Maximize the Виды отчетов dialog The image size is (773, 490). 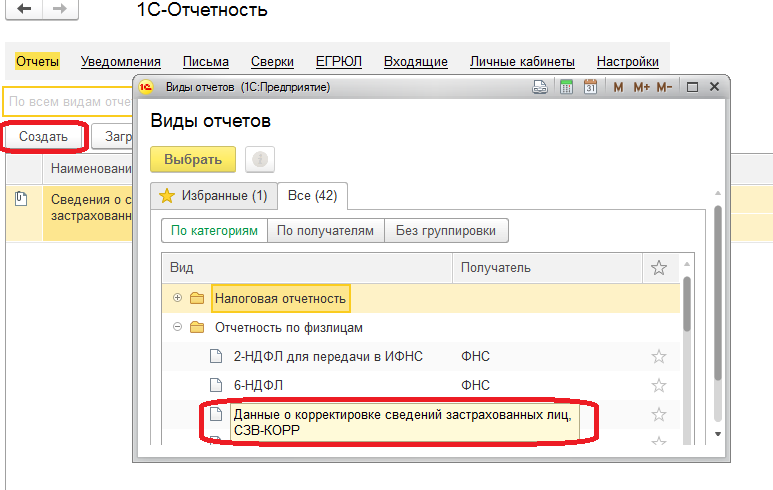coord(692,87)
